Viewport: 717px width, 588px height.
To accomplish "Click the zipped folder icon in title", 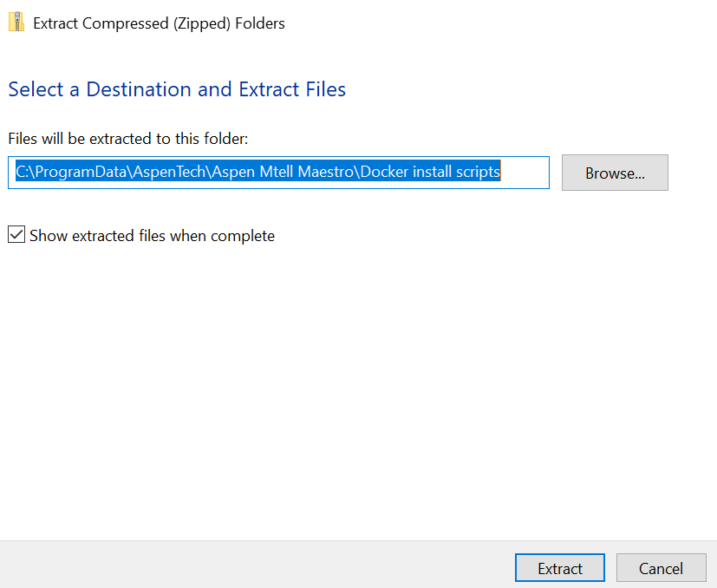I will (x=16, y=23).
